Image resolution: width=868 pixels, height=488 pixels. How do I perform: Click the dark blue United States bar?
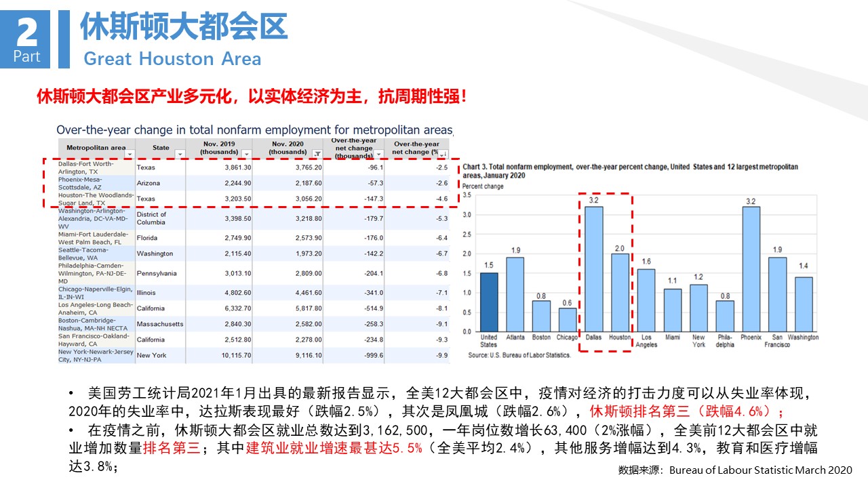(489, 302)
